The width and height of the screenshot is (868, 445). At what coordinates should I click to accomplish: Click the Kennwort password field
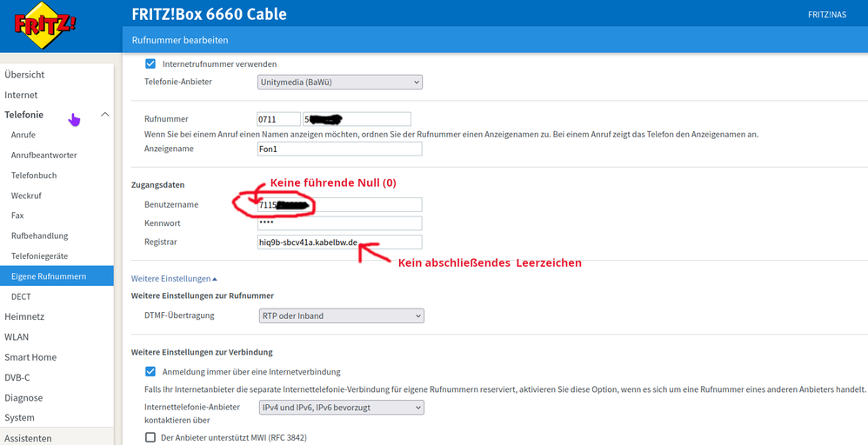pos(339,223)
